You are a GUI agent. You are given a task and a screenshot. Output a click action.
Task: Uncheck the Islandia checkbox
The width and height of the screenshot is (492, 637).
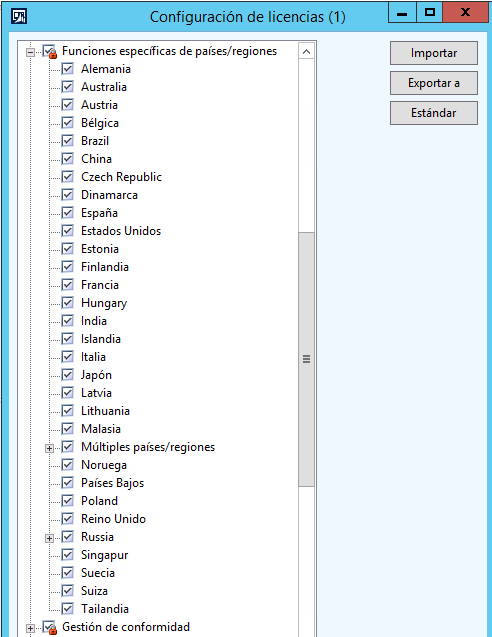tap(67, 338)
